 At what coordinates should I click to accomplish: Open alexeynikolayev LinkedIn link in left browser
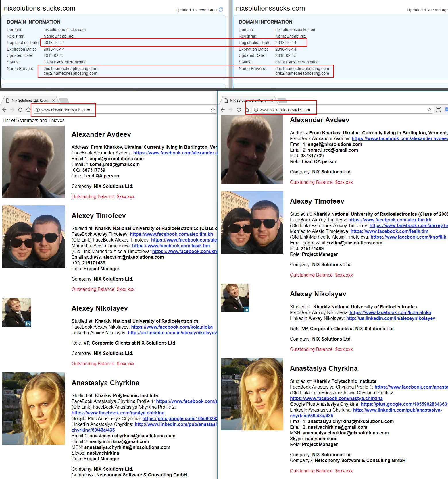(x=172, y=333)
